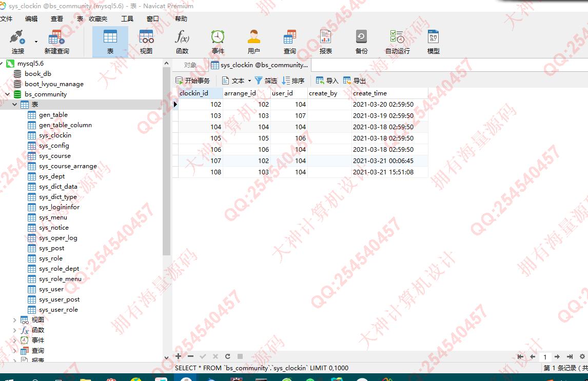
Task: Go to the previous page of records
Action: point(533,357)
